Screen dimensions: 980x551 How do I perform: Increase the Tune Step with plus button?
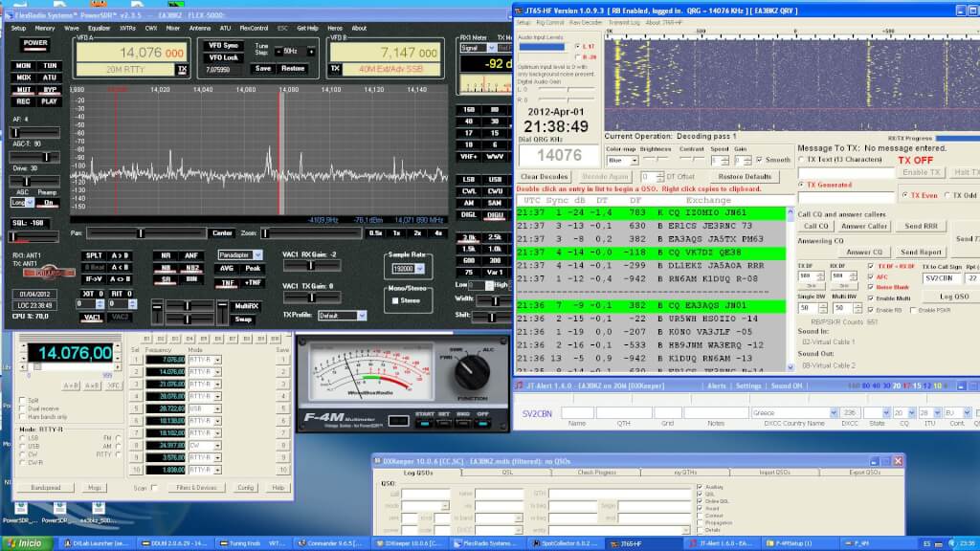point(311,52)
